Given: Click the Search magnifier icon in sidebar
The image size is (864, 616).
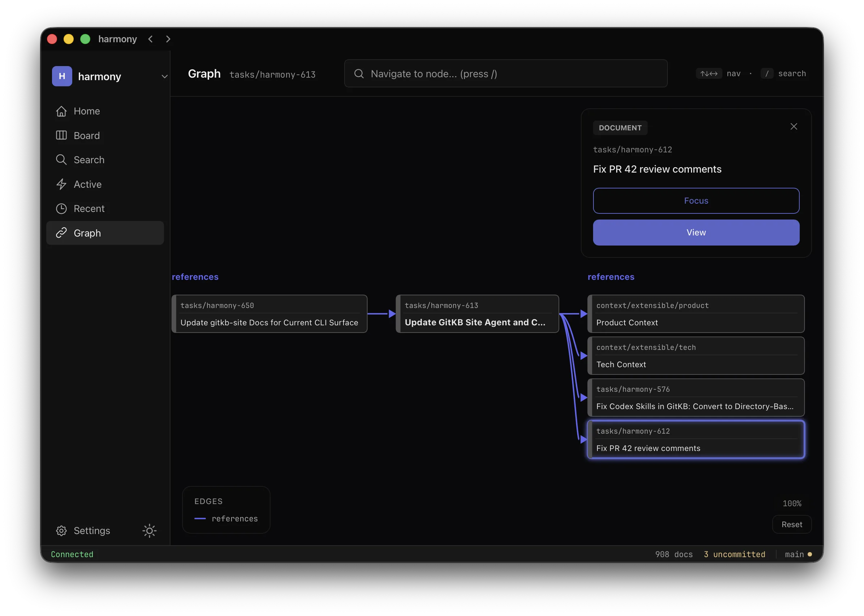Looking at the screenshot, I should click(x=61, y=160).
